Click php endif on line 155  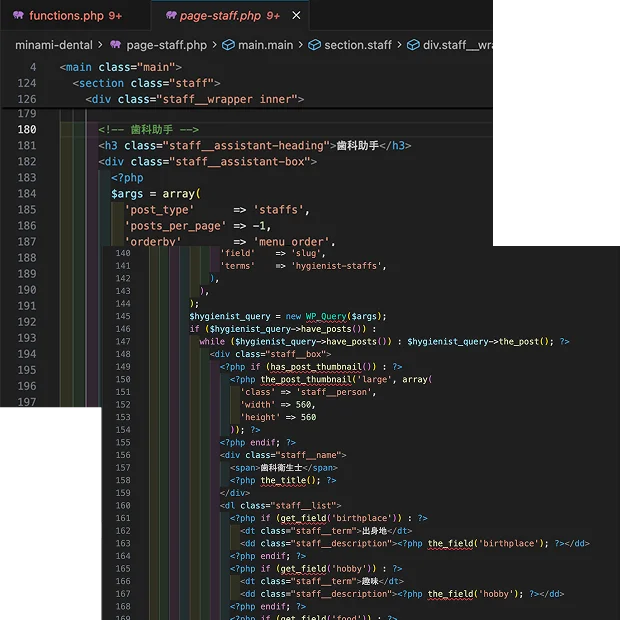click(x=258, y=442)
